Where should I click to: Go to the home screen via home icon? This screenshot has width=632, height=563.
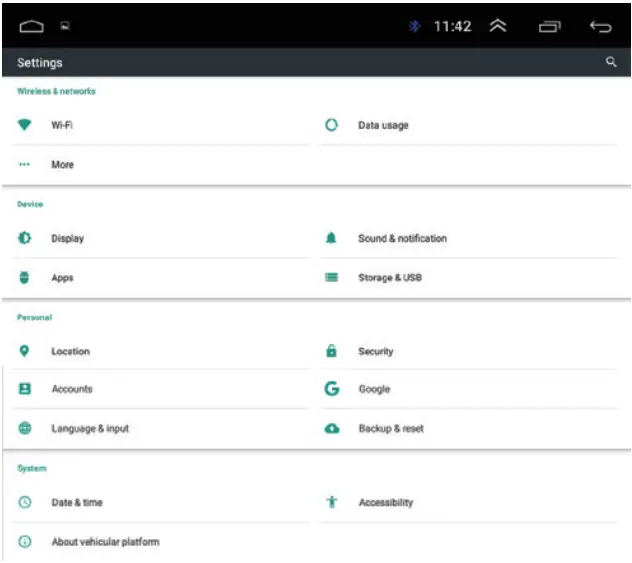tap(31, 27)
